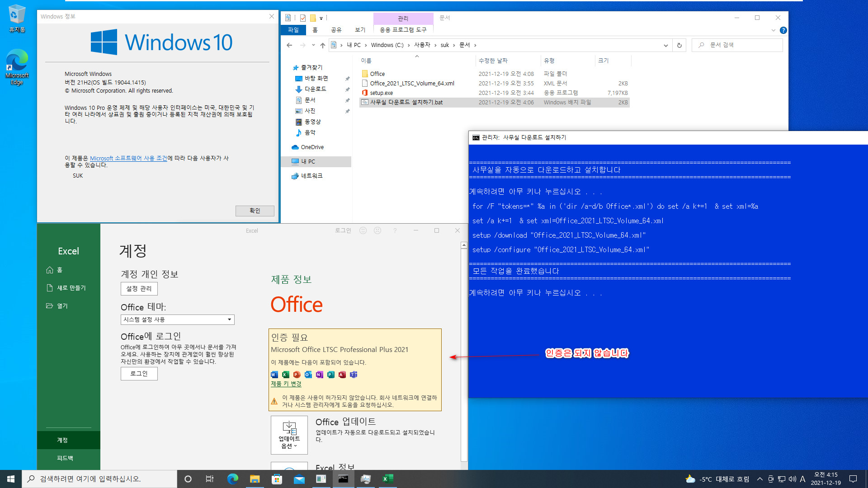Open recent locations dropdown in Explorer

pyautogui.click(x=313, y=45)
